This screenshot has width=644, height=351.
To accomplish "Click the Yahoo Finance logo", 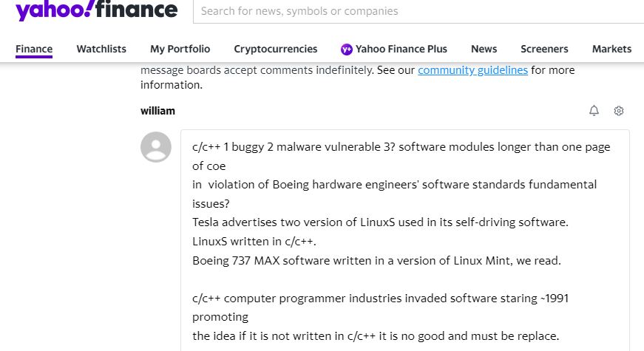I will tap(97, 10).
